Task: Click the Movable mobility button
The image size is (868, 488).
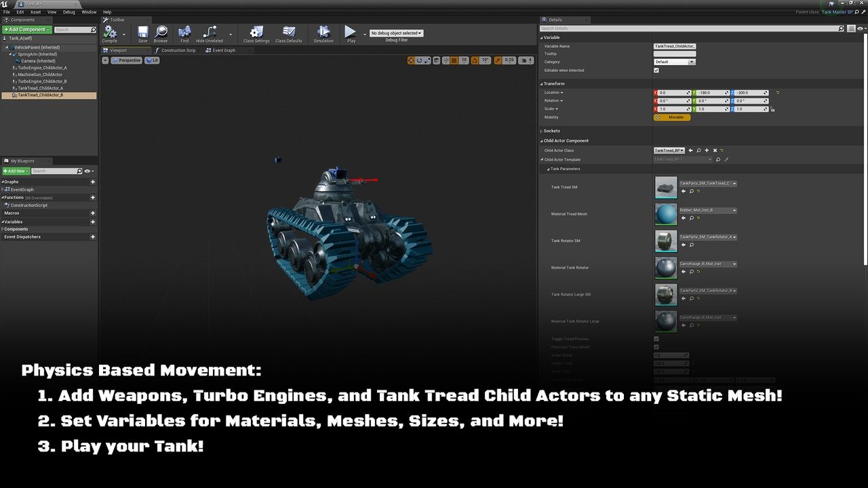Action: (672, 117)
